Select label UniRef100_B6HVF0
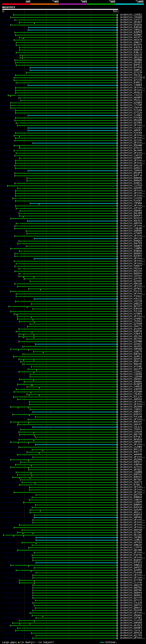 click(x=131, y=216)
